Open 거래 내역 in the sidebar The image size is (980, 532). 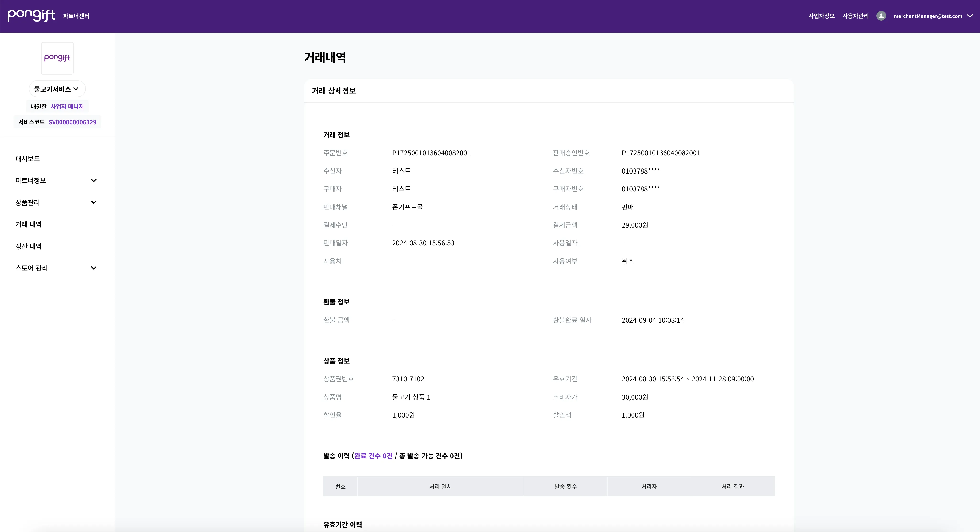click(x=28, y=224)
